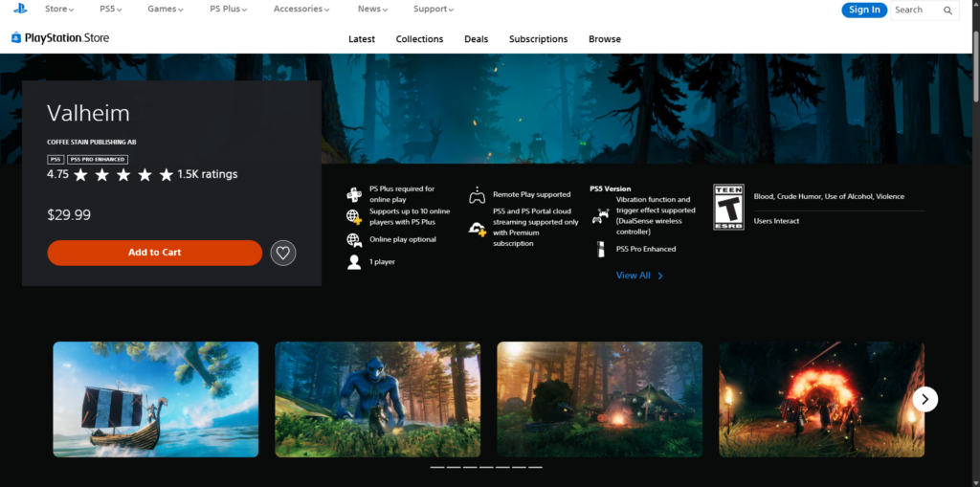Click the fifth rating star
The image size is (980, 487).
166,174
